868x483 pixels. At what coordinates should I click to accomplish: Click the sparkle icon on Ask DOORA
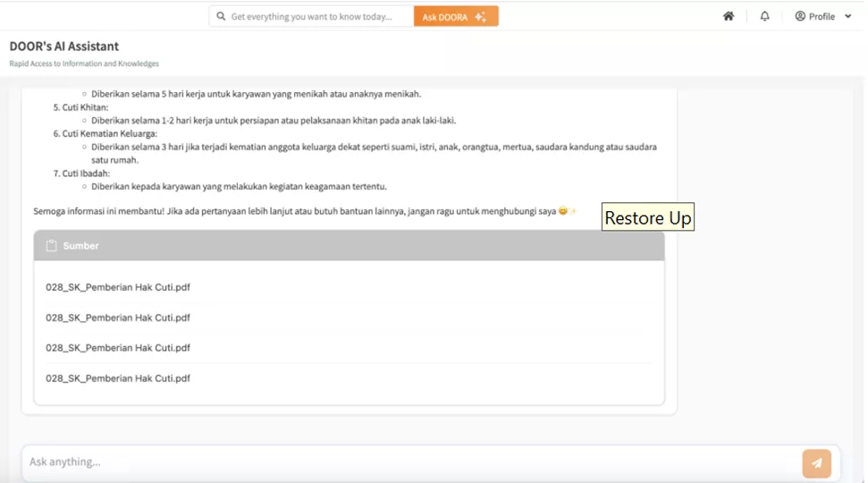click(x=481, y=16)
